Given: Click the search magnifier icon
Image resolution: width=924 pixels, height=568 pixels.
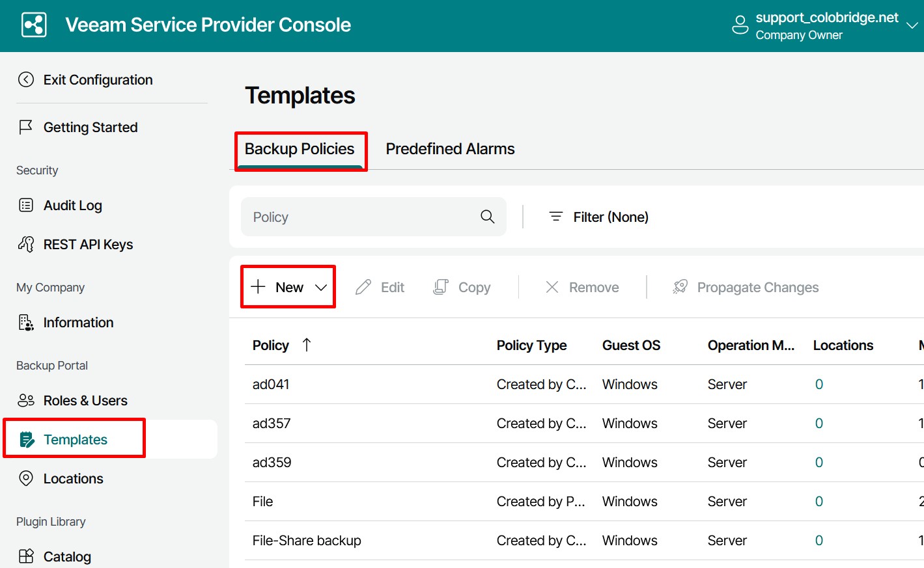Looking at the screenshot, I should (487, 217).
